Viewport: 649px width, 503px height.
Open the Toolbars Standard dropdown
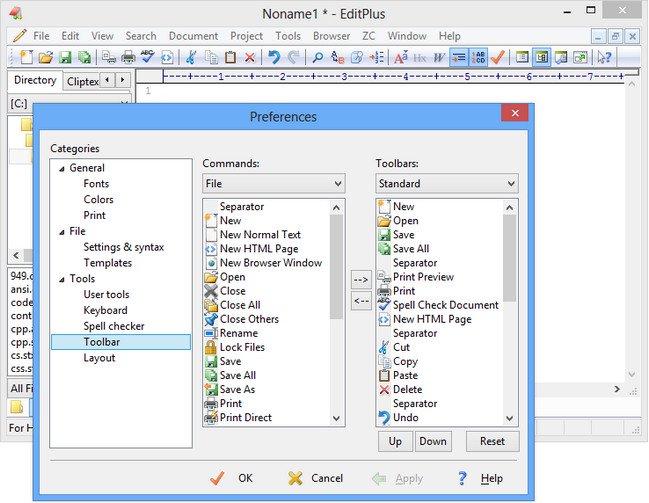pyautogui.click(x=447, y=184)
